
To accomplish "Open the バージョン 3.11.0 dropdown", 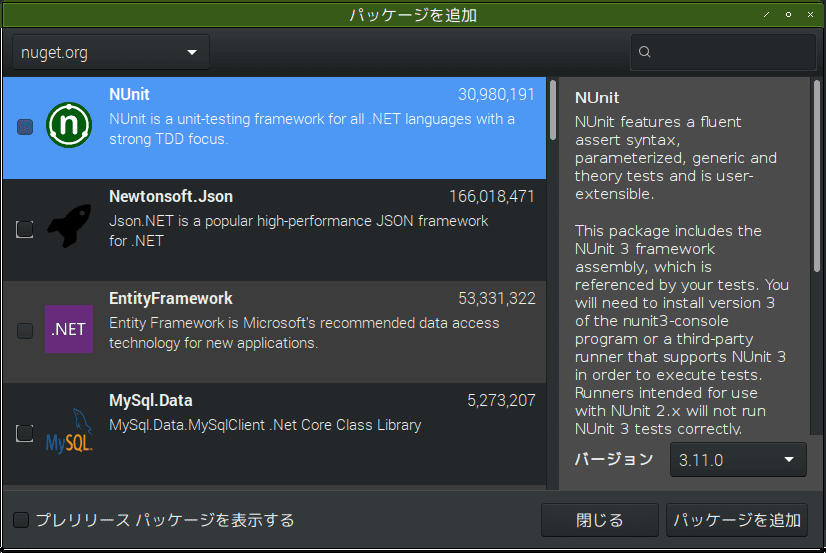I will tap(738, 460).
